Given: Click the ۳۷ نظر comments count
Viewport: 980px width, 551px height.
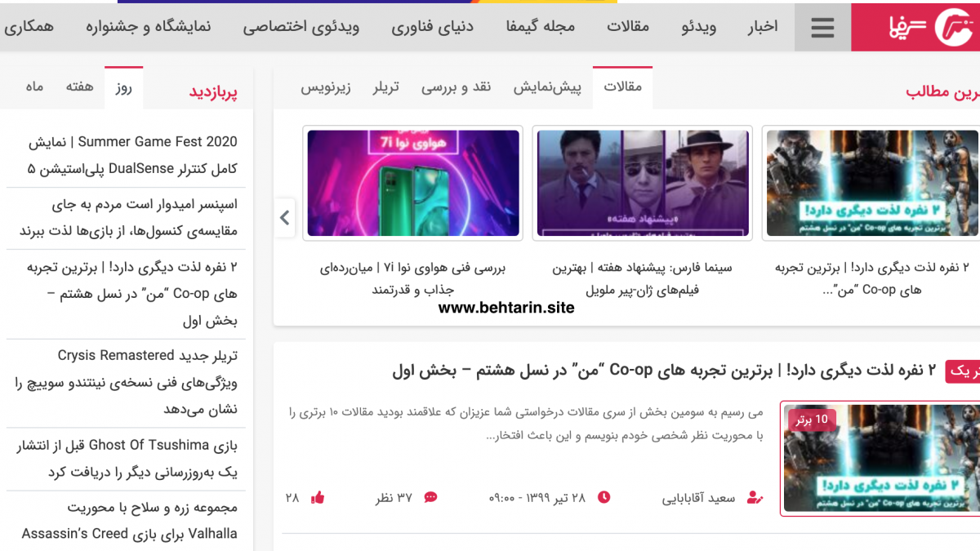Looking at the screenshot, I should [394, 497].
